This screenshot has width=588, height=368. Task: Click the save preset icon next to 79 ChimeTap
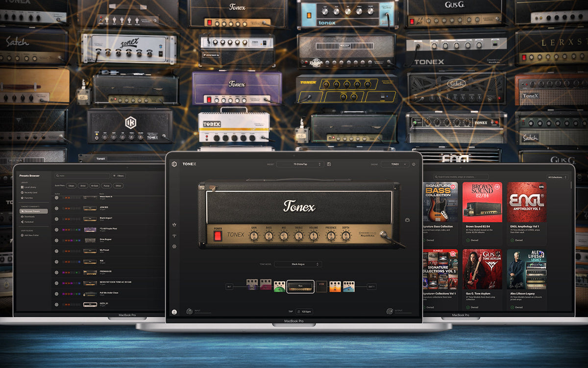pos(329,164)
